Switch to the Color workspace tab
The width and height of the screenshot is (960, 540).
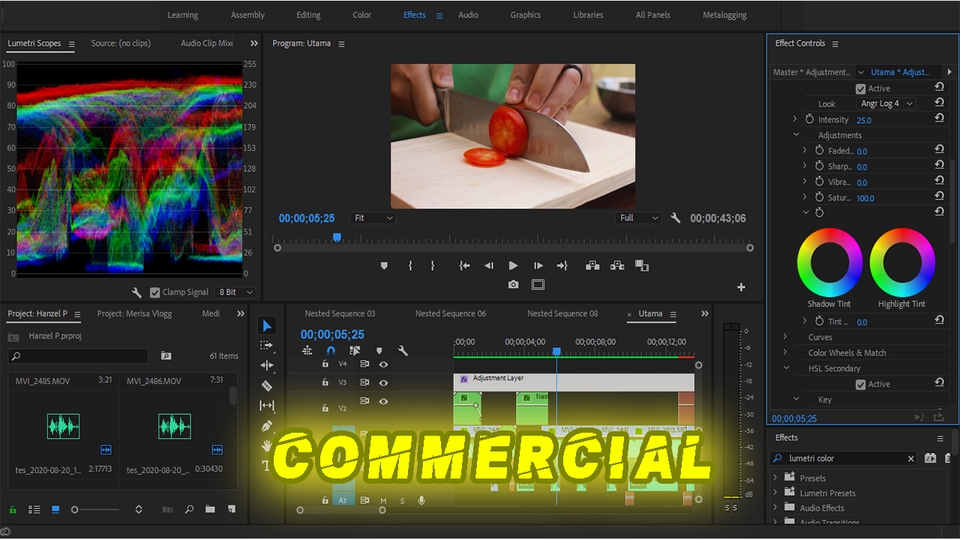[362, 15]
